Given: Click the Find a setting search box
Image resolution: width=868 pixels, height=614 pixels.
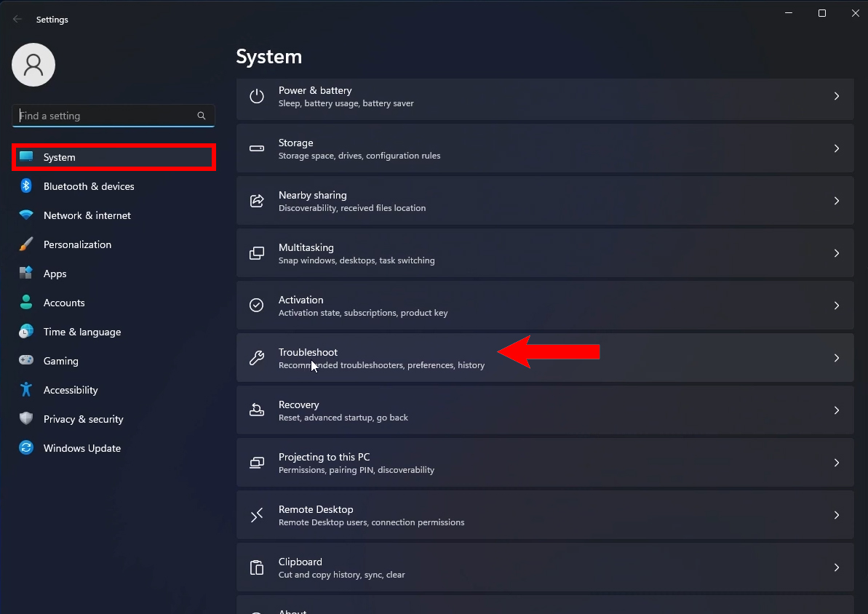Looking at the screenshot, I should pos(114,116).
